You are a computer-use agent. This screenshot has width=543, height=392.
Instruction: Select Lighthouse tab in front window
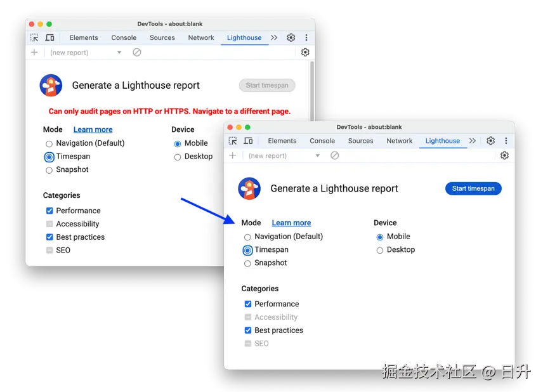(443, 141)
